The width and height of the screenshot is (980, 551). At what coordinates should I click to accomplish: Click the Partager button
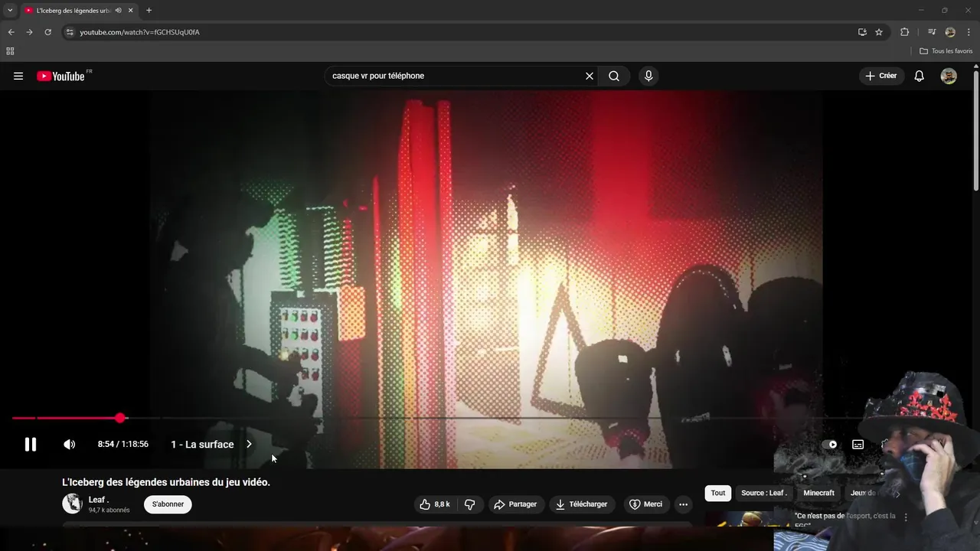coord(516,504)
